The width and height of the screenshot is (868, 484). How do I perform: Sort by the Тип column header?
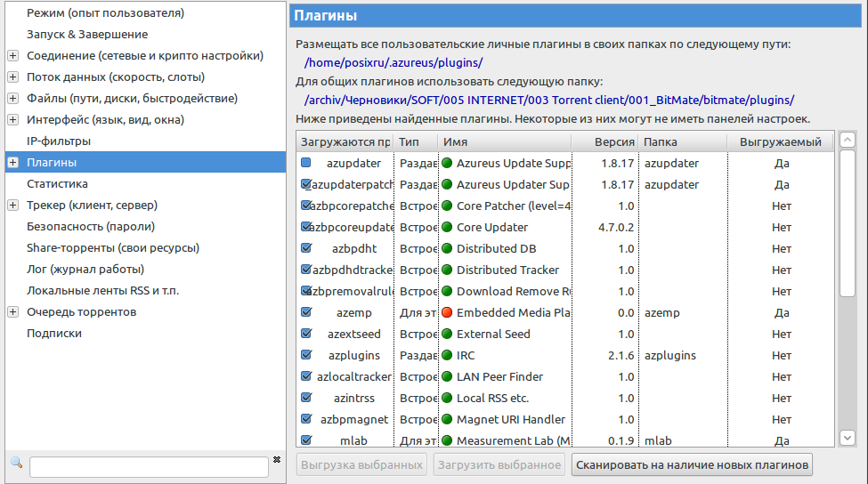pos(416,142)
